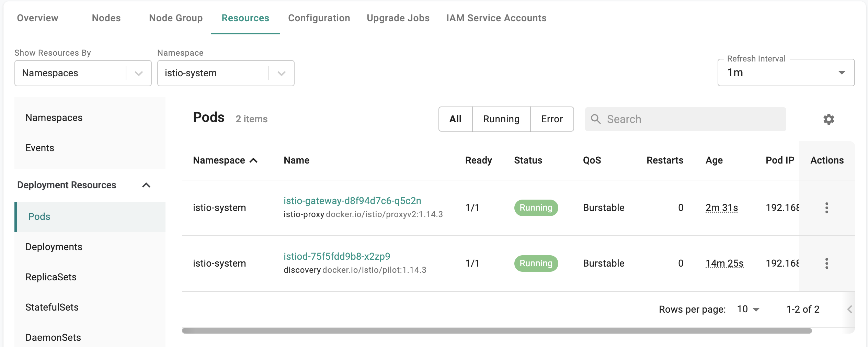Sort by Ready column header
Viewport: 868px width, 347px height.
(x=479, y=160)
